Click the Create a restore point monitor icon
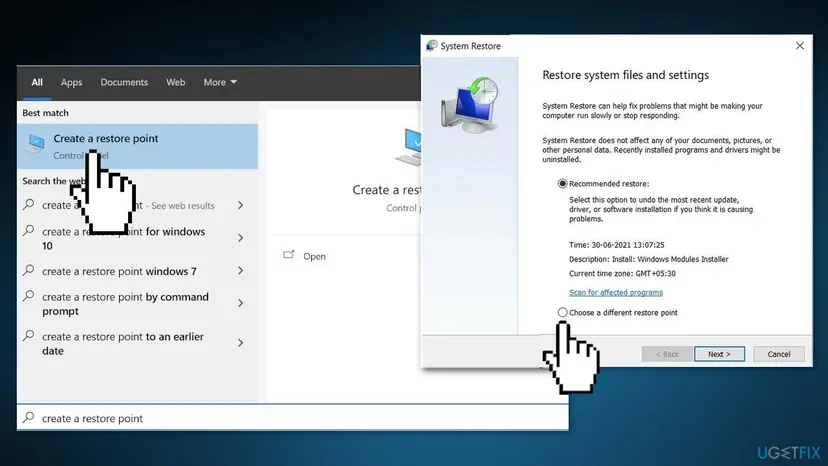Viewport: 828px width, 466px height. [x=36, y=144]
